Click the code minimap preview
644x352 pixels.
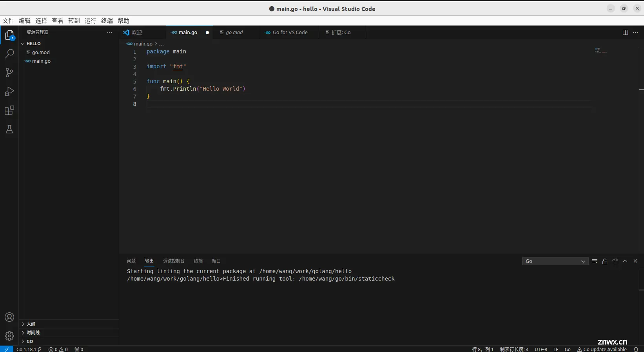pyautogui.click(x=601, y=51)
